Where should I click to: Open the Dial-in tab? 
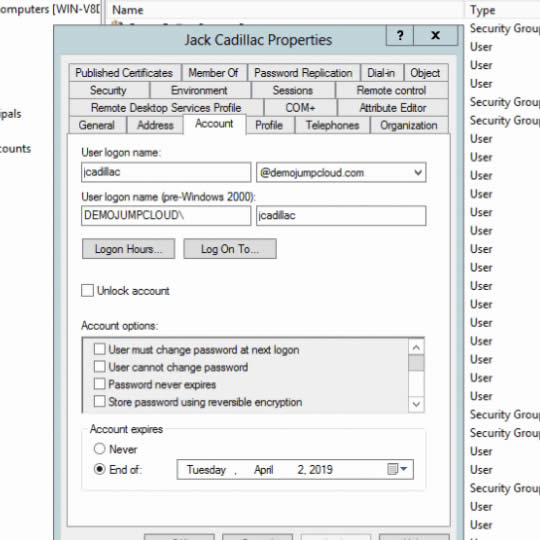coord(381,73)
